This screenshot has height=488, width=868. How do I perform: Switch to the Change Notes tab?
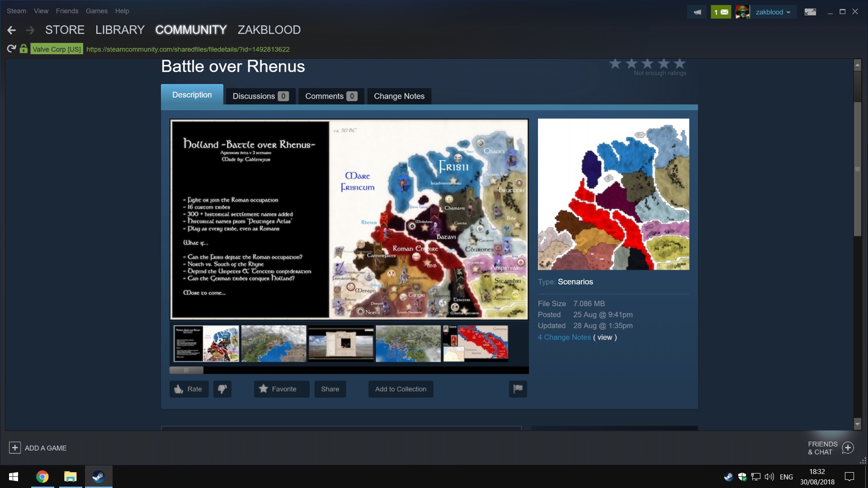399,96
